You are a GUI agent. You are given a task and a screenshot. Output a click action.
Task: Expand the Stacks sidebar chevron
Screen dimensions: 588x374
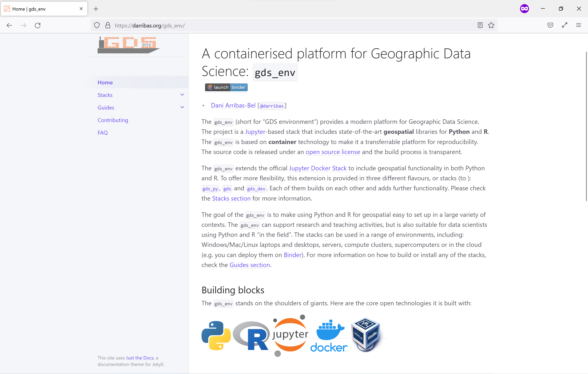[x=182, y=95]
